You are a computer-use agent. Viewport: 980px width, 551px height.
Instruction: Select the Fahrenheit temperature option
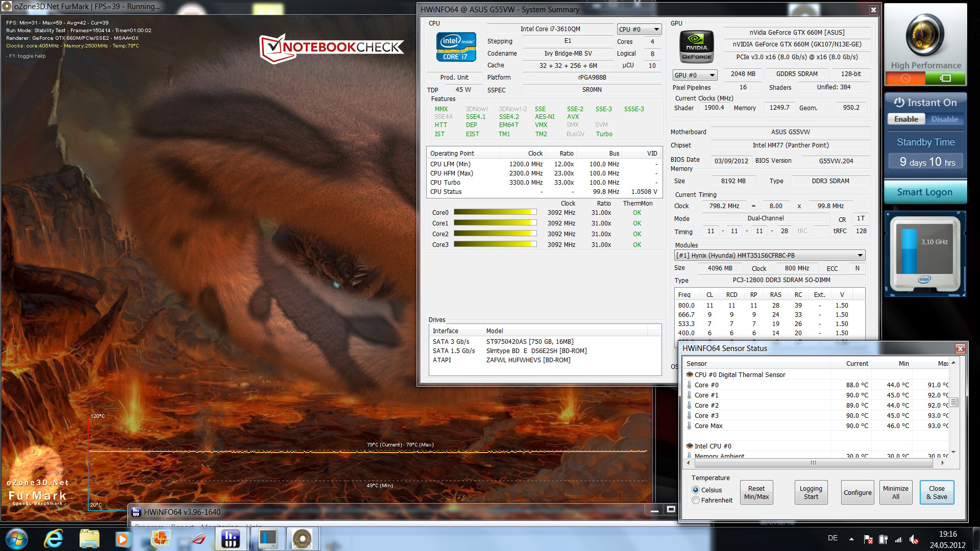point(696,500)
